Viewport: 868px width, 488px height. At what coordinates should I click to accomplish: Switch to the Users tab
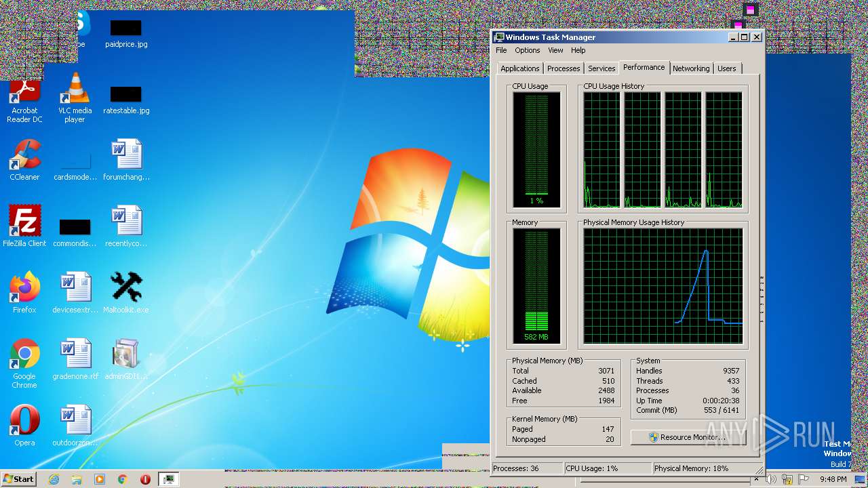point(726,68)
